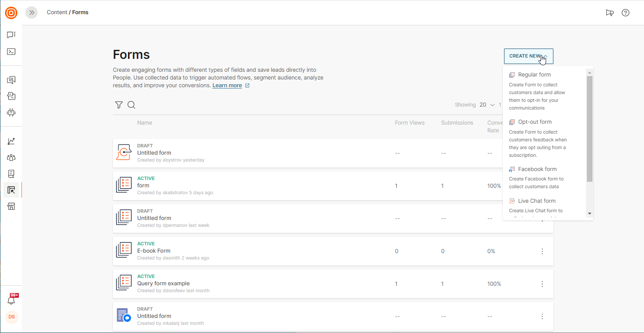Open notifications bell in sidebar
This screenshot has width=644, height=333.
click(12, 300)
